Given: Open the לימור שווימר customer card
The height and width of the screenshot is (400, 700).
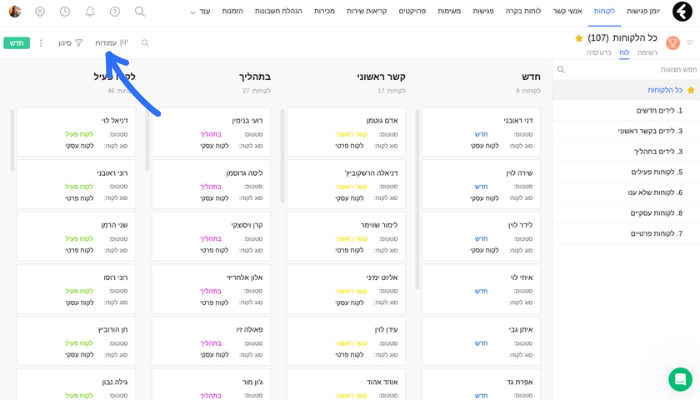Looking at the screenshot, I should (346, 237).
